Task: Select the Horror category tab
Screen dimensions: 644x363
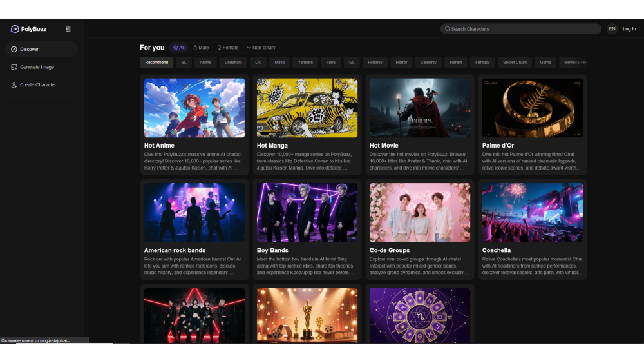Action: (x=401, y=63)
